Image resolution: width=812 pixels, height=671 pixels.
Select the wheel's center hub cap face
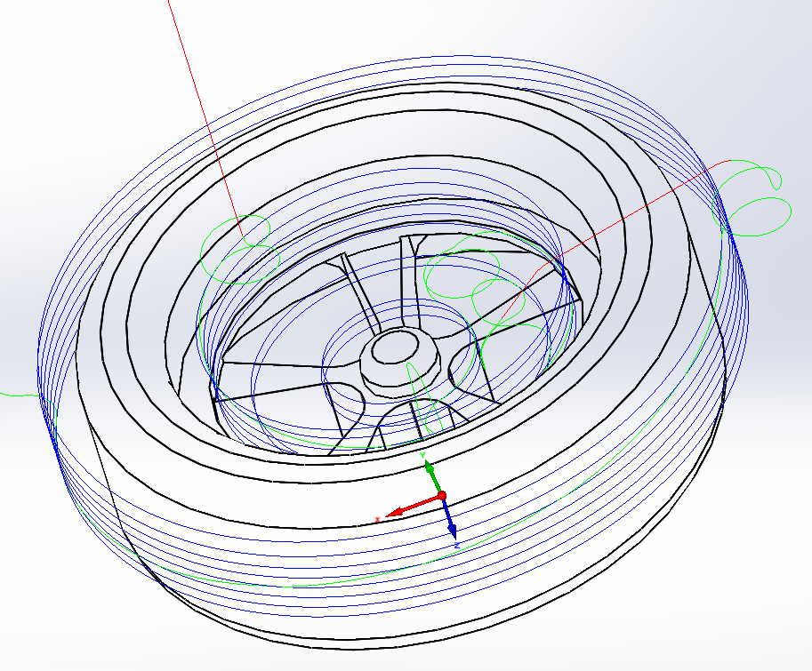coord(395,348)
